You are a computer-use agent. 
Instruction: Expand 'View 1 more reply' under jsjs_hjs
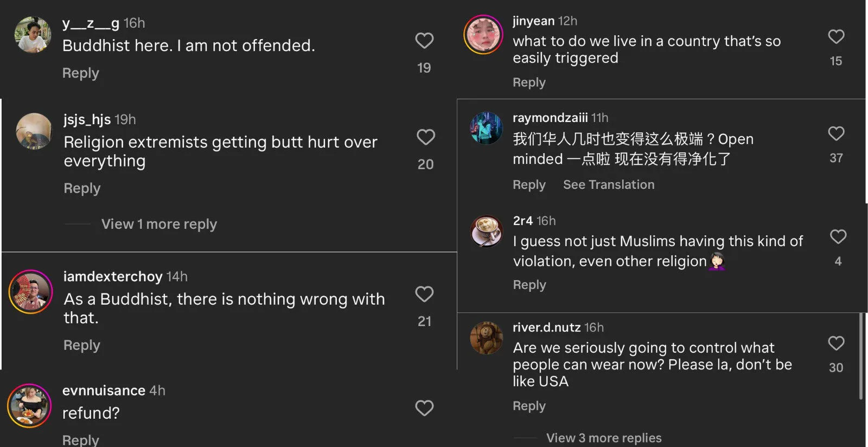[x=159, y=224]
